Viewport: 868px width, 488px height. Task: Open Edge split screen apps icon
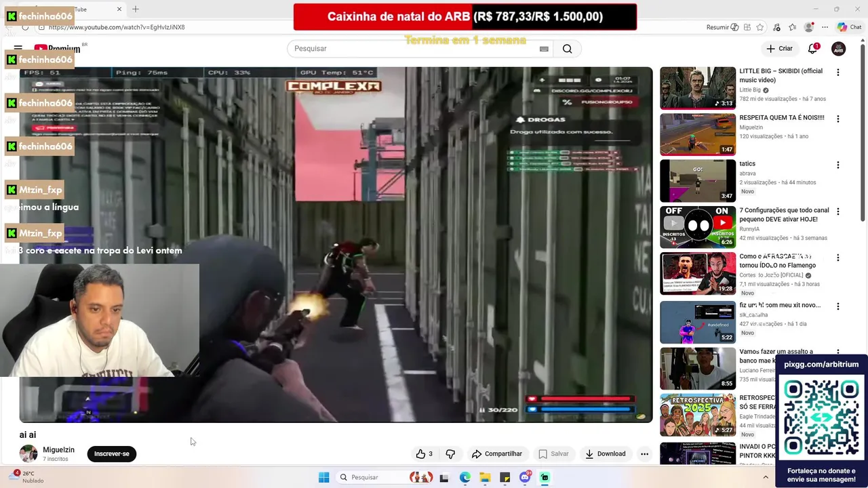click(x=747, y=27)
